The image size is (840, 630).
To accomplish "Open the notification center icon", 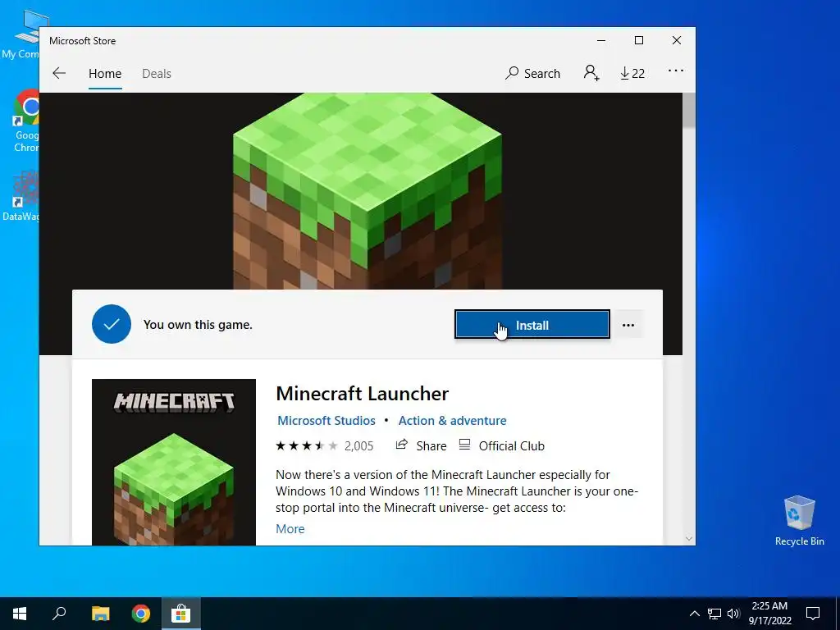I will tap(813, 614).
